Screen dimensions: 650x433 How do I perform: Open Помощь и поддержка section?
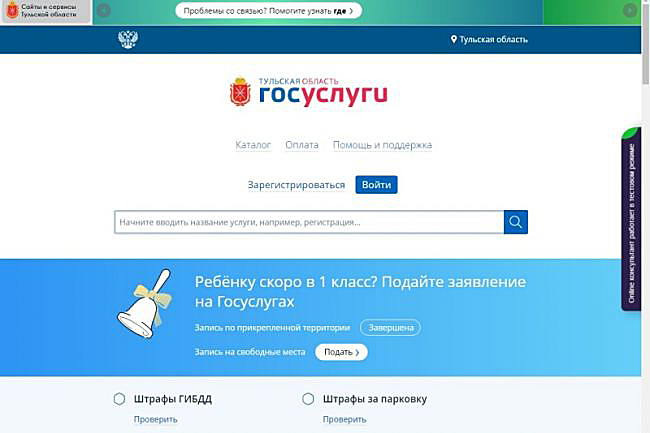point(382,145)
